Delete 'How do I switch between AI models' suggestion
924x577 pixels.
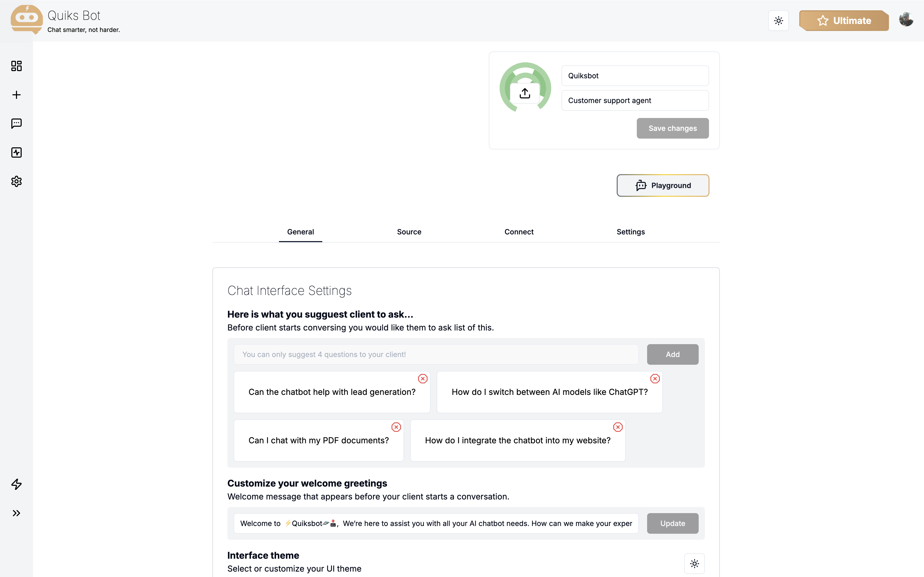click(655, 379)
